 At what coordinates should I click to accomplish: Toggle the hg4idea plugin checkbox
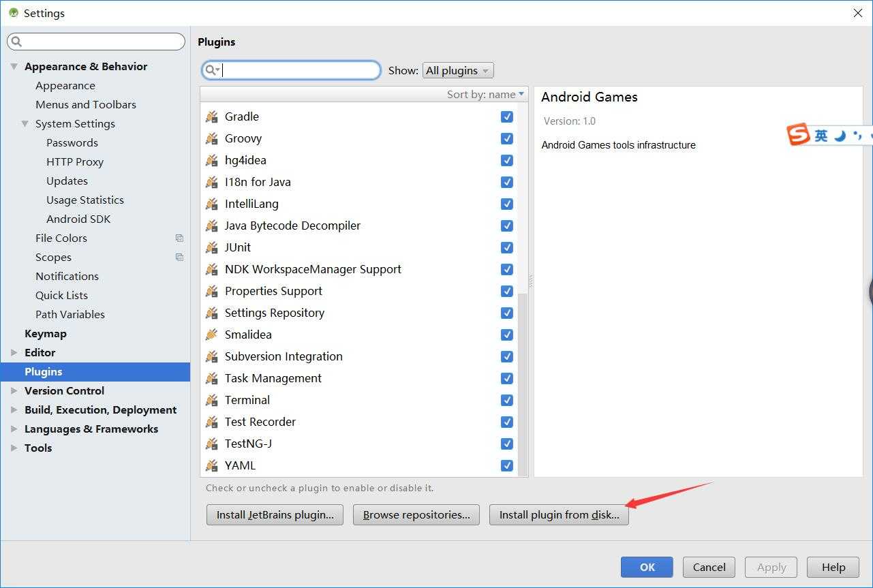506,160
